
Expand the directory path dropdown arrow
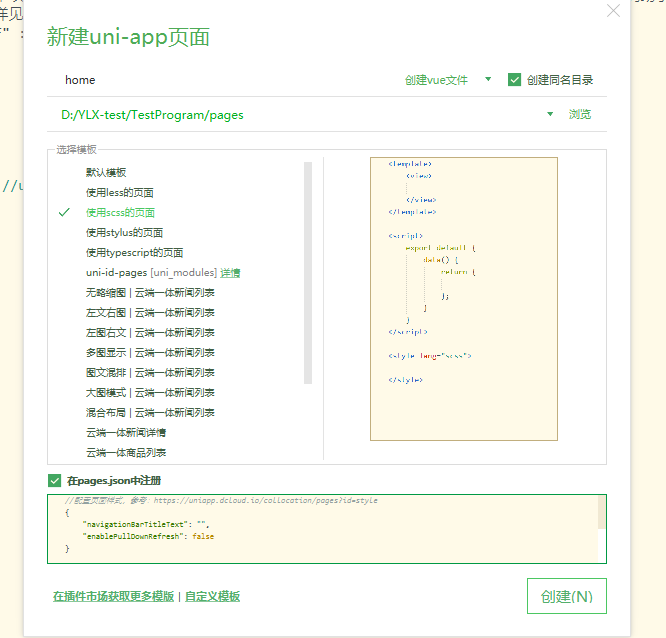click(x=550, y=114)
